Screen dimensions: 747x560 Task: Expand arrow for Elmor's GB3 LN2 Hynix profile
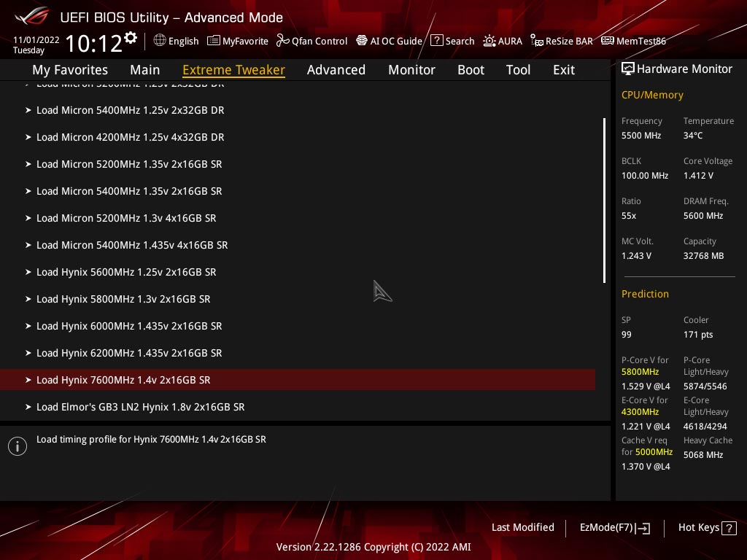28,407
